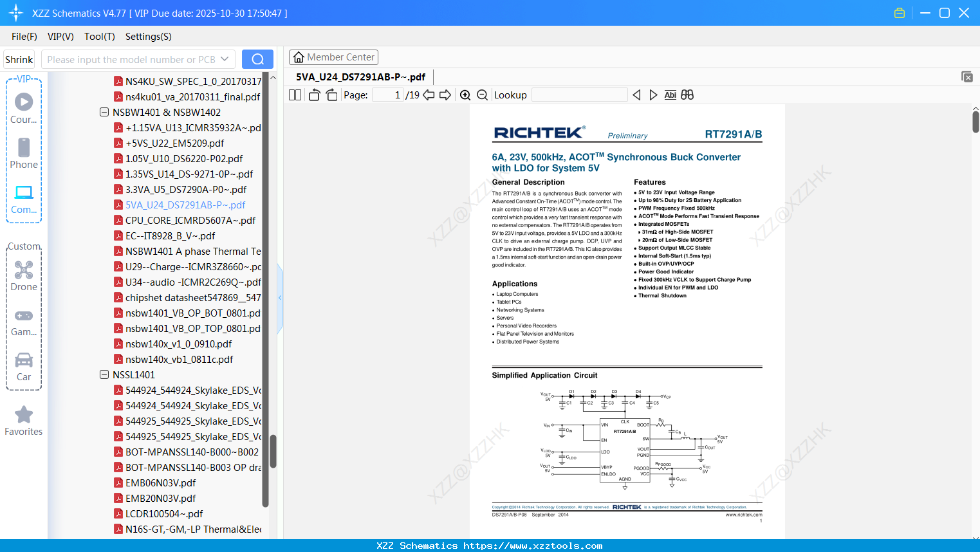Click the yellow VIP briefcase icon in title bar
The width and height of the screenshot is (980, 552).
[900, 13]
